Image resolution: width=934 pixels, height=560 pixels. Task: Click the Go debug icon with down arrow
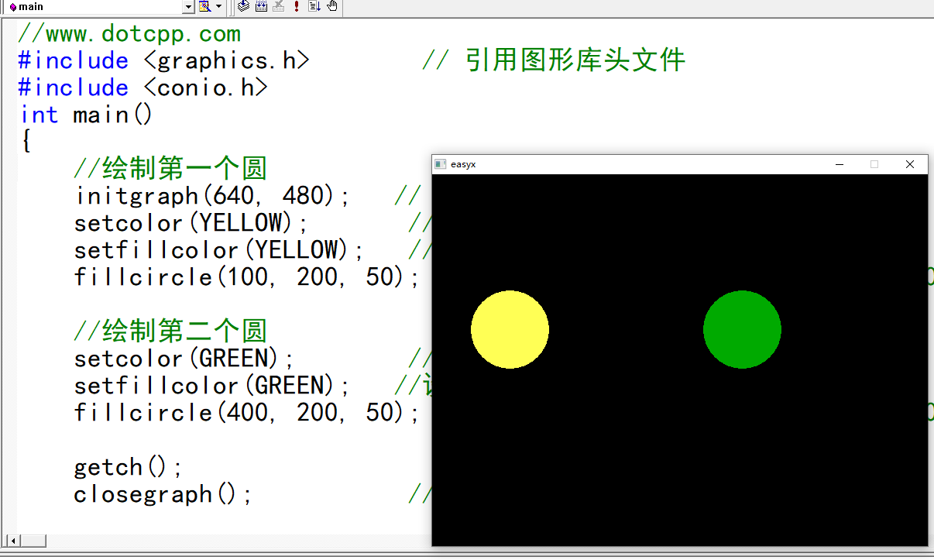pyautogui.click(x=314, y=6)
